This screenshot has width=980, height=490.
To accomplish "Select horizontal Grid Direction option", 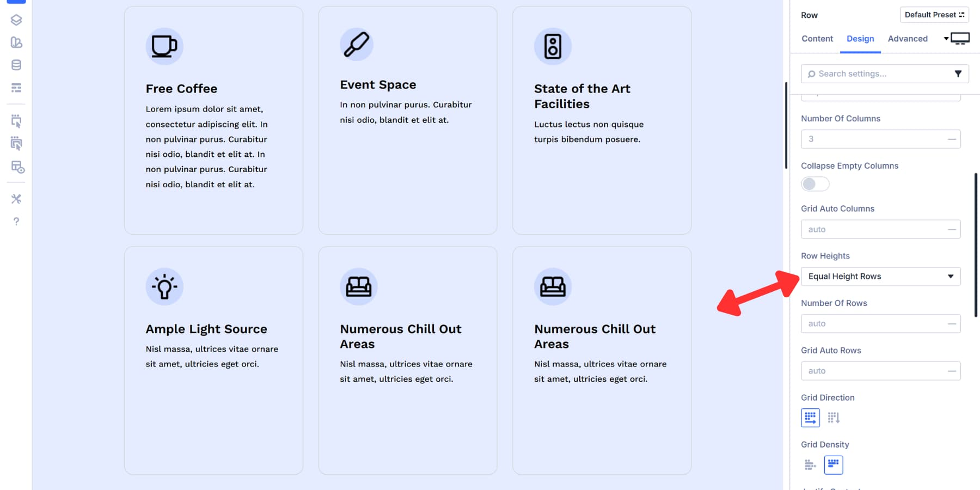I will 810,417.
